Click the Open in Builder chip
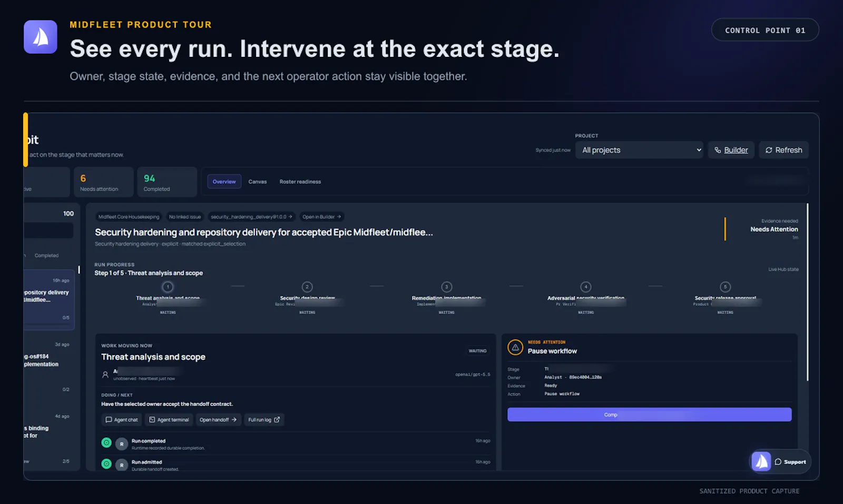843x504 pixels. click(322, 216)
